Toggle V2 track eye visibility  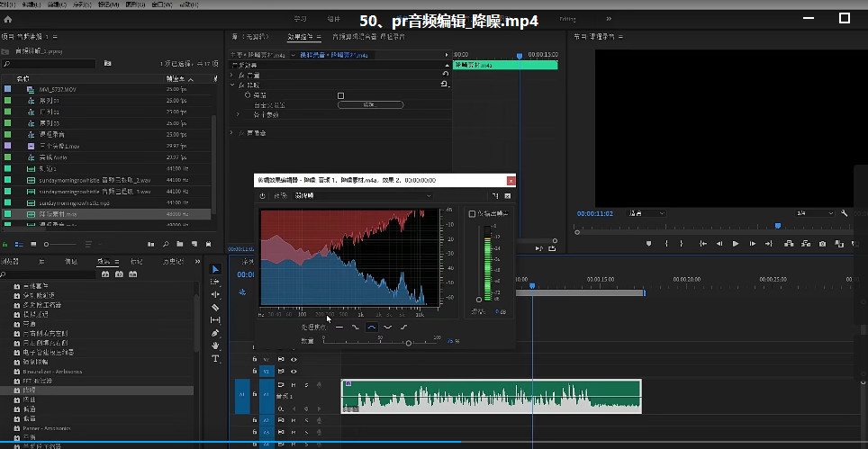click(x=294, y=359)
